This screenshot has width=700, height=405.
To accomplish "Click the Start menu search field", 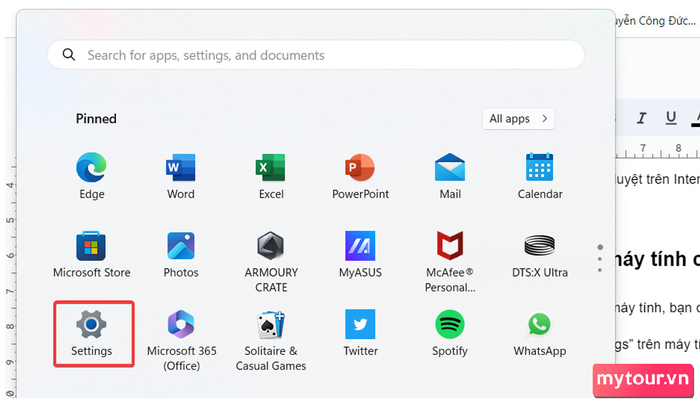I will point(316,55).
